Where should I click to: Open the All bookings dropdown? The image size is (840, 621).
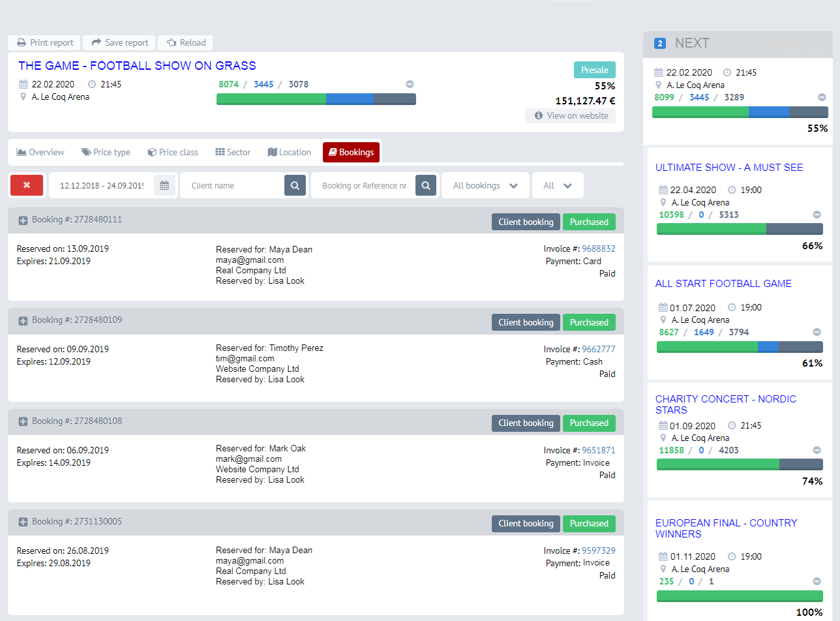pyautogui.click(x=485, y=185)
